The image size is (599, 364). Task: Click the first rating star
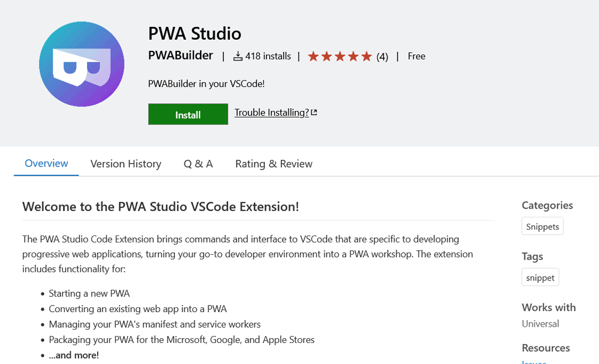click(314, 56)
